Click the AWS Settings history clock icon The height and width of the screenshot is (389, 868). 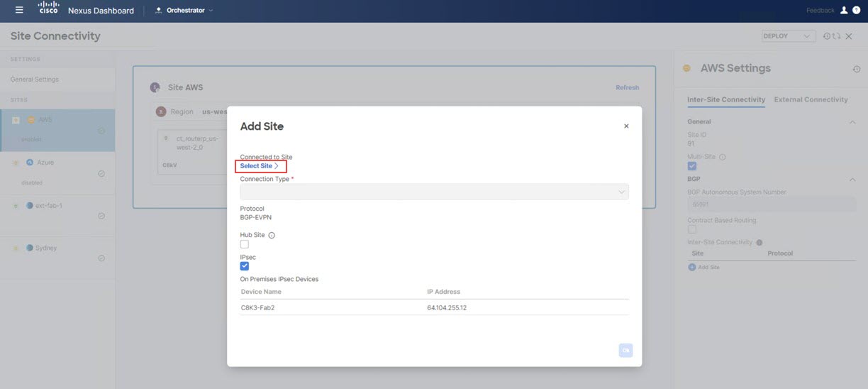pyautogui.click(x=856, y=69)
